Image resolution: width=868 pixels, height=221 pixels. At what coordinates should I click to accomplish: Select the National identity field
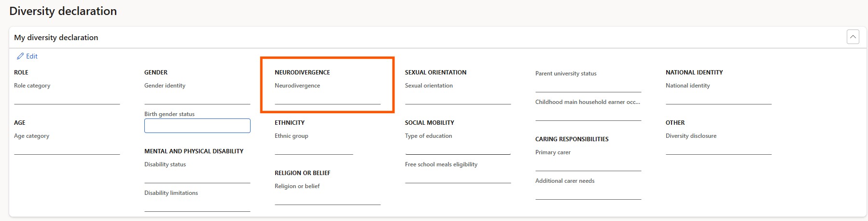(x=718, y=98)
